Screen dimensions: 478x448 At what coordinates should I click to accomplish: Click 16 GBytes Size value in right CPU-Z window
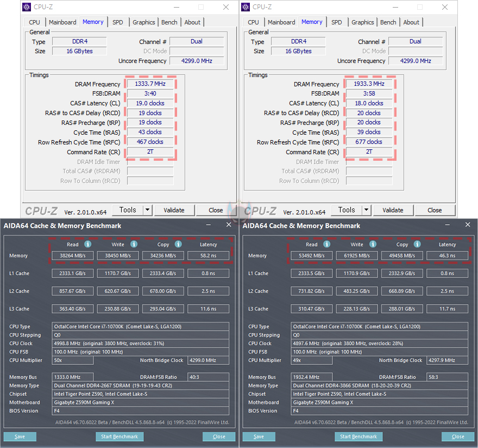coord(298,51)
